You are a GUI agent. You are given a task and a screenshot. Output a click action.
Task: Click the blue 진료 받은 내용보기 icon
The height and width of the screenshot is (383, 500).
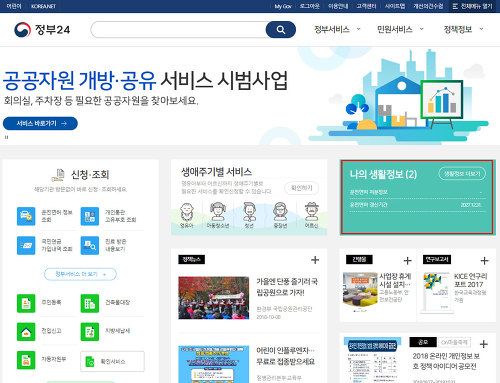point(90,245)
